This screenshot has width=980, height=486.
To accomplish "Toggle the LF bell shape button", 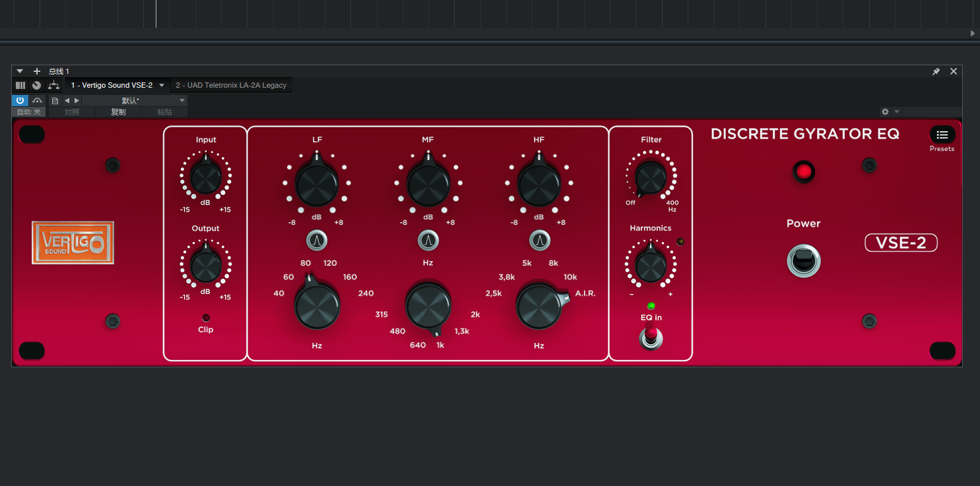I will point(317,241).
